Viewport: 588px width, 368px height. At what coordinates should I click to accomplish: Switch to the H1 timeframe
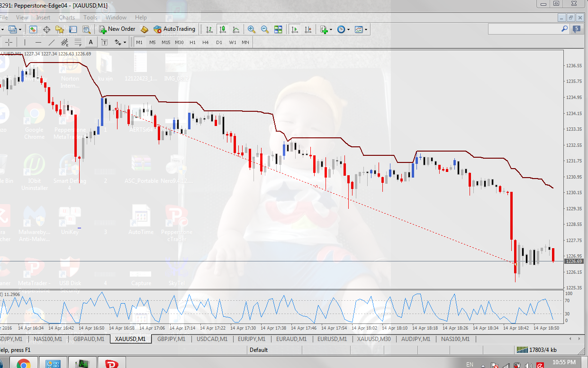pos(192,42)
